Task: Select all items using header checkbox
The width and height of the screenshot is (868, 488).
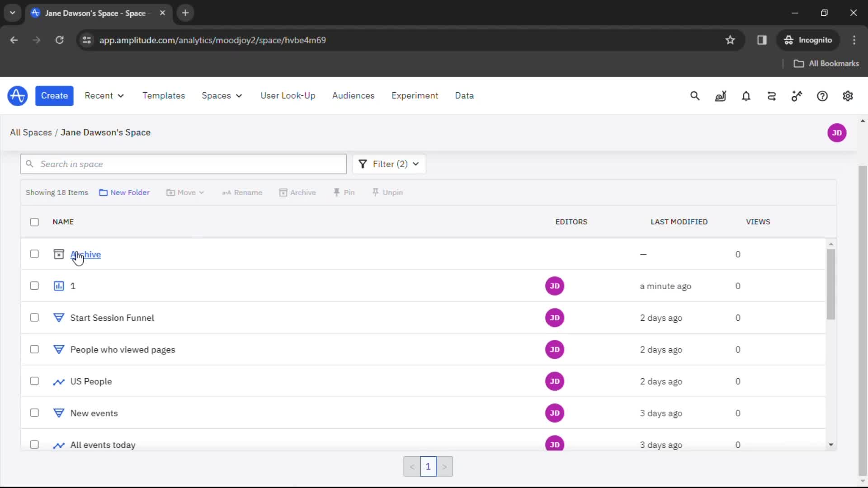Action: pos(34,221)
